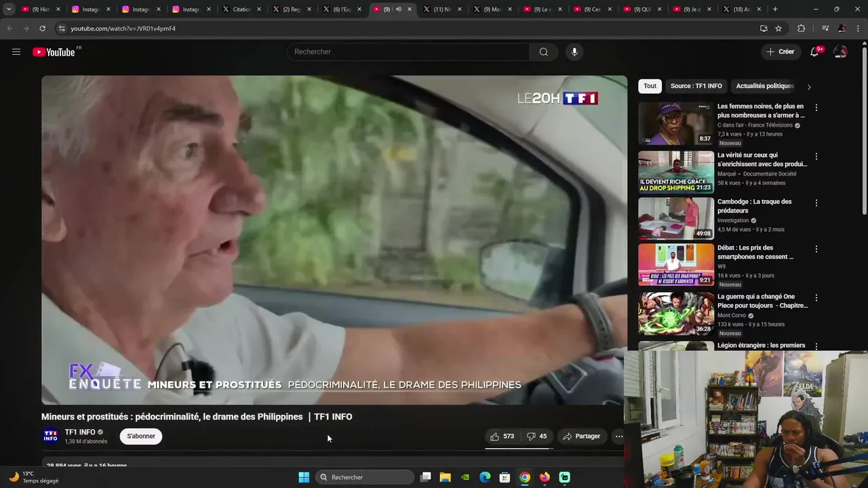Click the Partager share button
Screen dimensions: 868x488
pyautogui.click(x=582, y=436)
